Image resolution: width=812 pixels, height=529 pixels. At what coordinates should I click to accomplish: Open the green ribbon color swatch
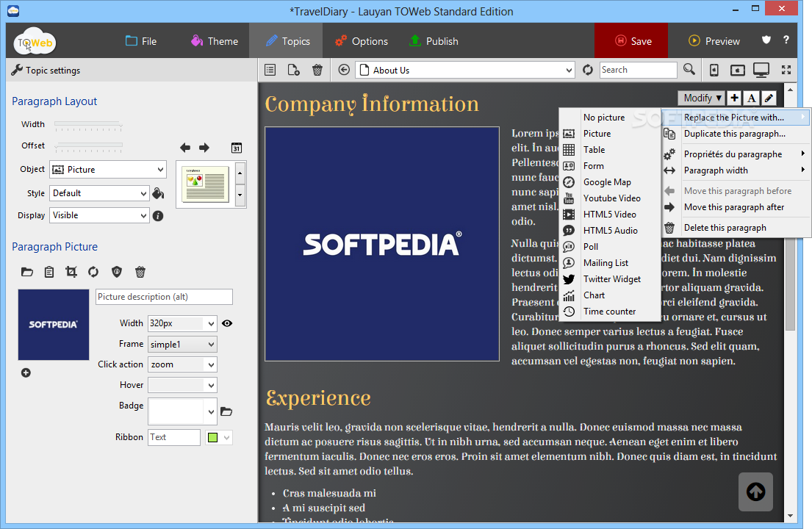click(218, 437)
